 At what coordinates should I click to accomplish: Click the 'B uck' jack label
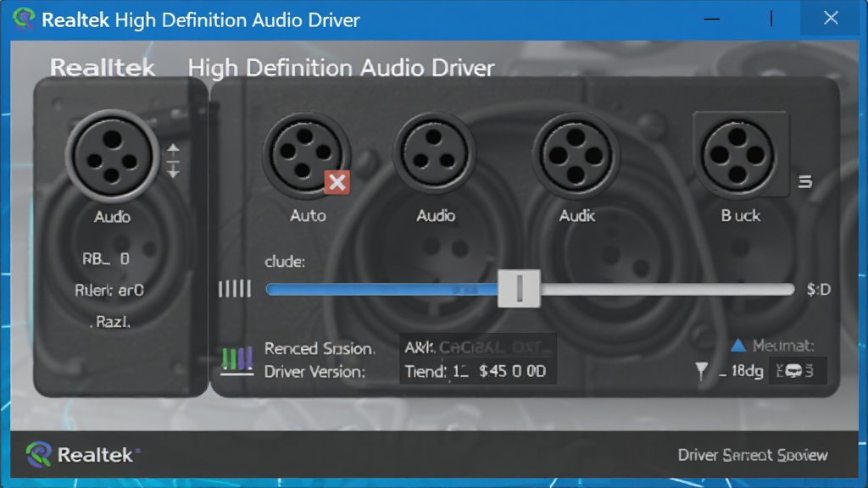pyautogui.click(x=741, y=215)
